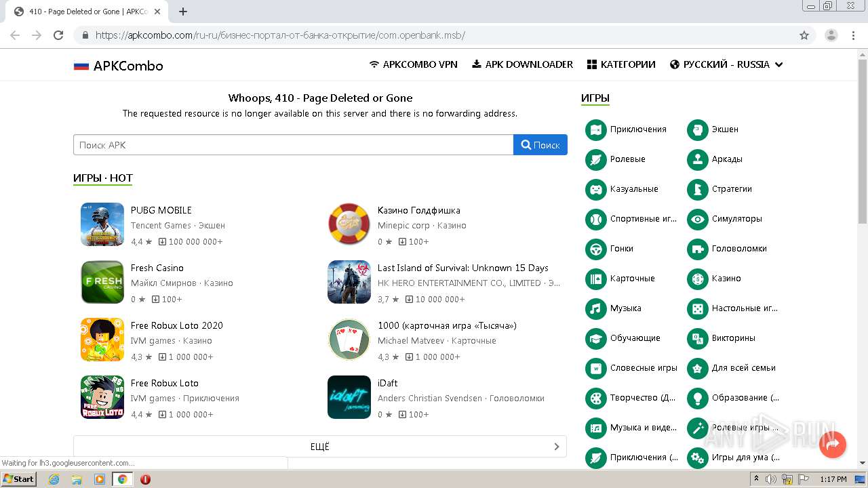
Task: Click the Викторины category icon
Action: tap(698, 338)
